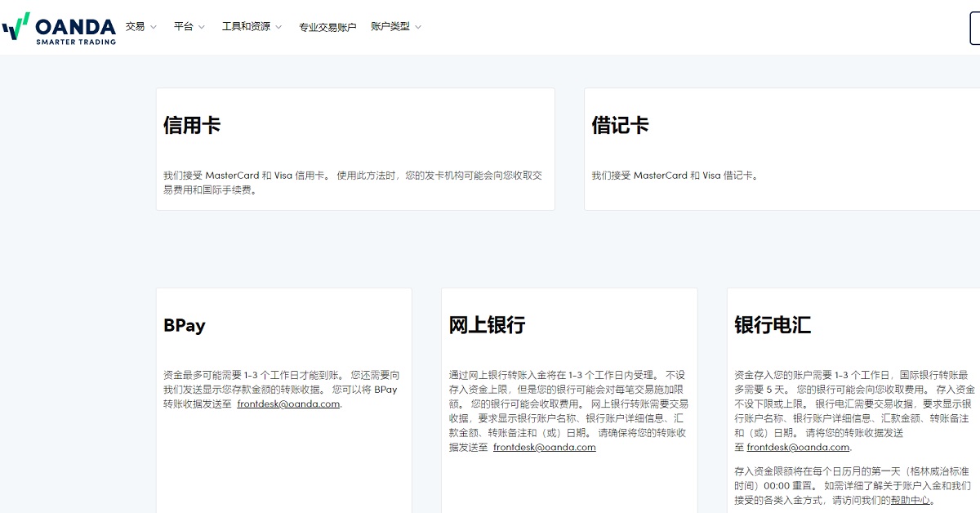
Task: Expand the chevron next to 工具和资源
Action: coord(278,27)
